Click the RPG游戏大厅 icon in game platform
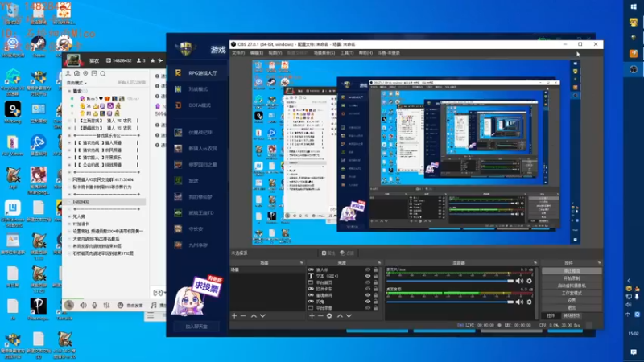Image resolution: width=644 pixels, height=362 pixels. coord(178,72)
